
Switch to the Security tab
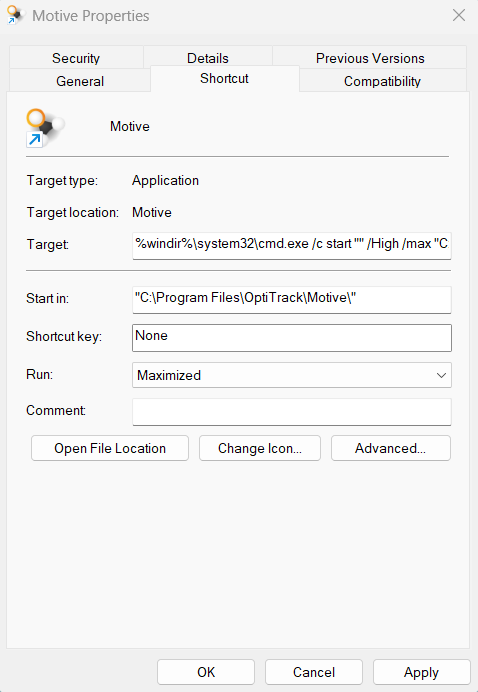pyautogui.click(x=76, y=58)
